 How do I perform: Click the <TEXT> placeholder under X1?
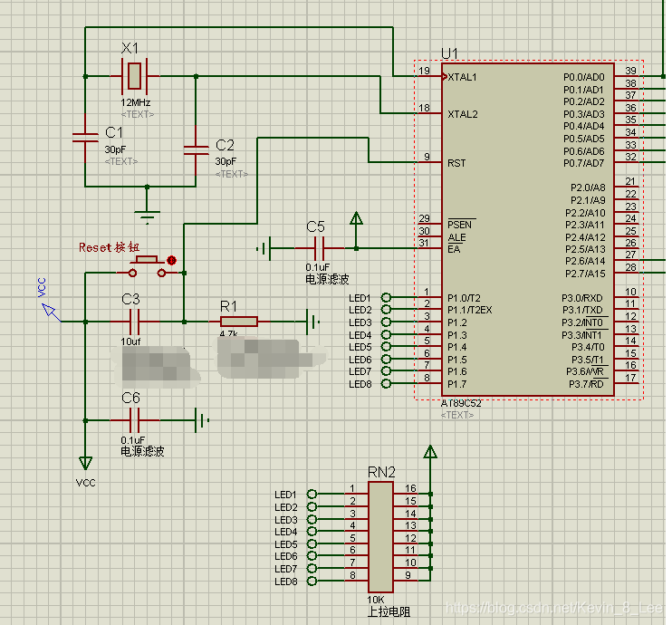[x=138, y=114]
